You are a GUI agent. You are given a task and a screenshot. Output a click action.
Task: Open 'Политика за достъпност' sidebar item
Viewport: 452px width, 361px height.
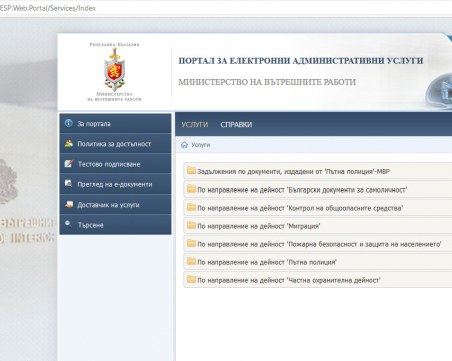115,144
